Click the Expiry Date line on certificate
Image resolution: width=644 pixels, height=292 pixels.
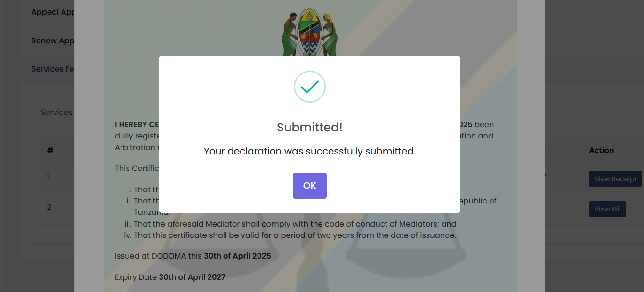tap(170, 277)
